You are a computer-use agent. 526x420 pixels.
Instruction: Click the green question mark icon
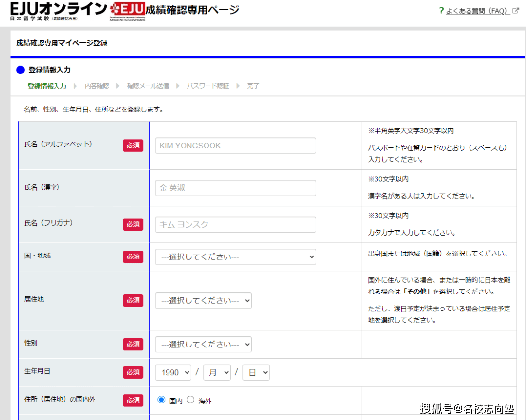click(x=441, y=11)
